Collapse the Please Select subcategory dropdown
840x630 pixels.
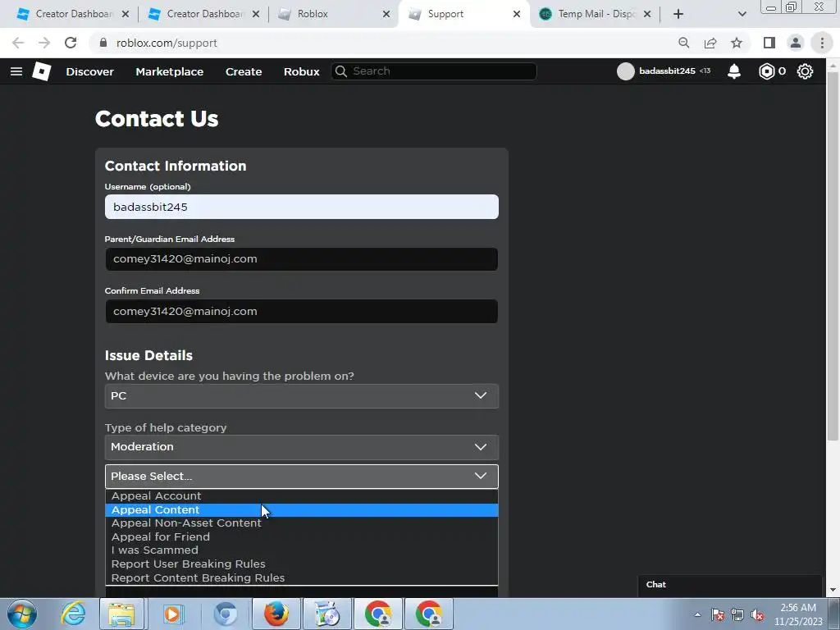pos(302,477)
